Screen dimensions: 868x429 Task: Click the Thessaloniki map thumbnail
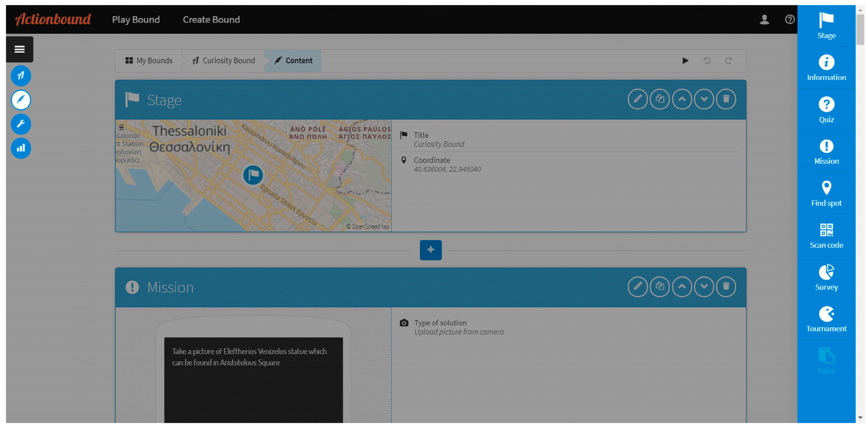pyautogui.click(x=253, y=175)
